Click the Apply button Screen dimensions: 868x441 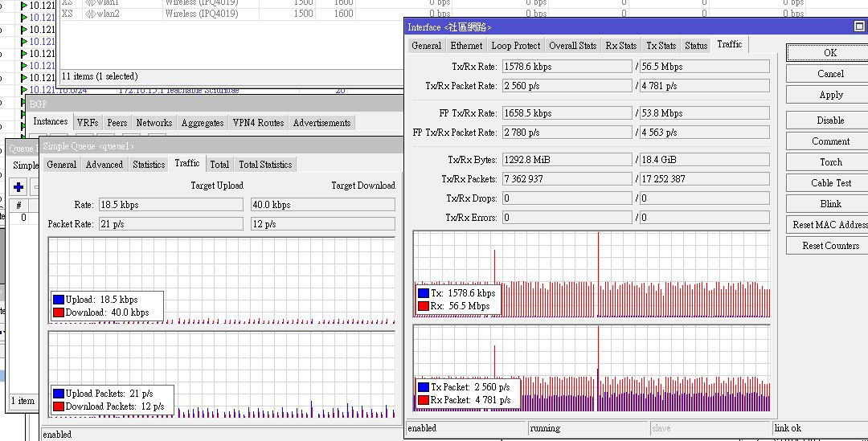click(829, 95)
